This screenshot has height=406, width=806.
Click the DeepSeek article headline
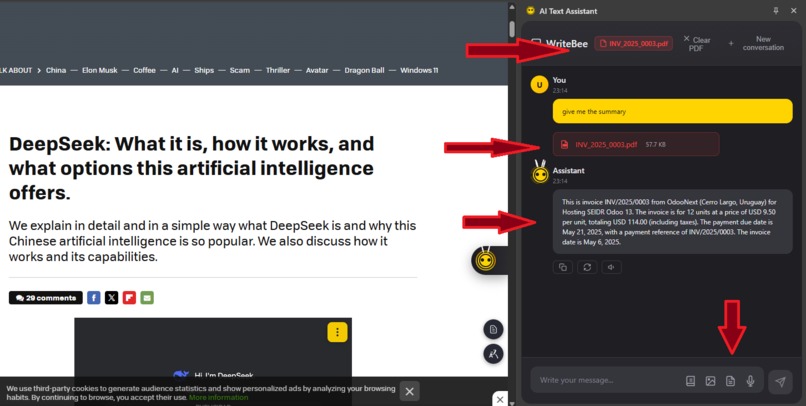click(191, 168)
